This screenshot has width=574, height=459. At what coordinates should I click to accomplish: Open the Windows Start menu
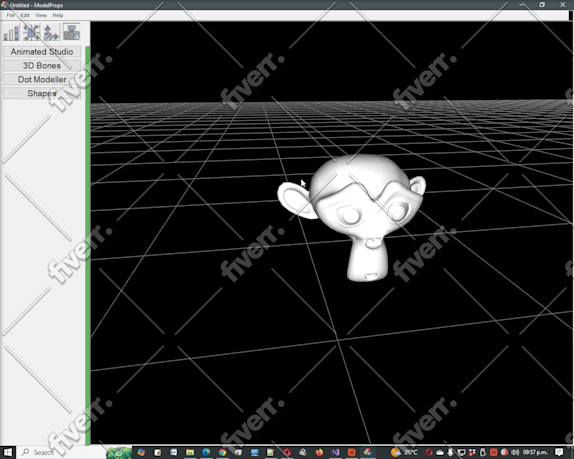coord(8,452)
